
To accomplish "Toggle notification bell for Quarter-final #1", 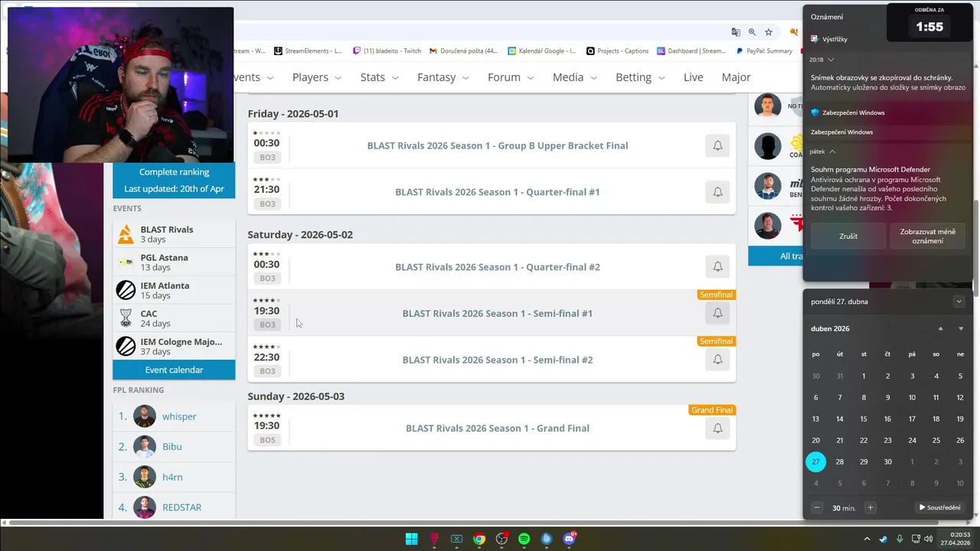I will [717, 192].
